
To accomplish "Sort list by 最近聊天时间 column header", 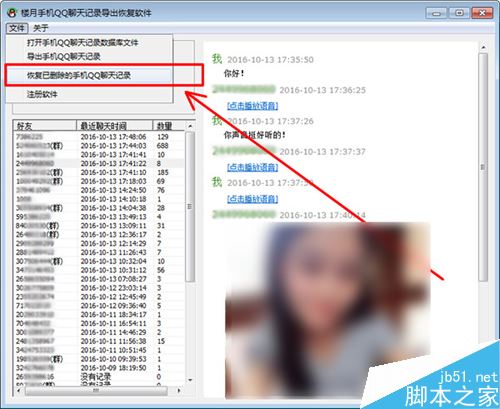I will (114, 126).
